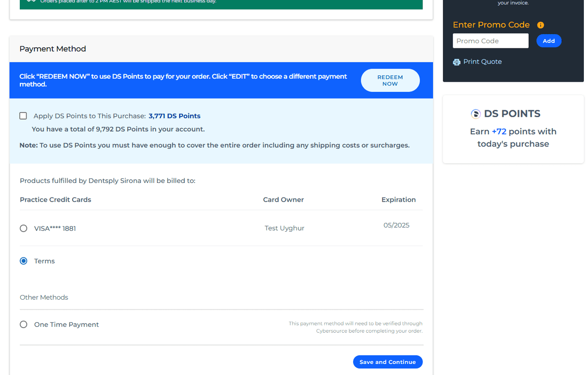Select the VISA**** 1881 radio button
Viewport: 588px width, 375px height.
[23, 228]
